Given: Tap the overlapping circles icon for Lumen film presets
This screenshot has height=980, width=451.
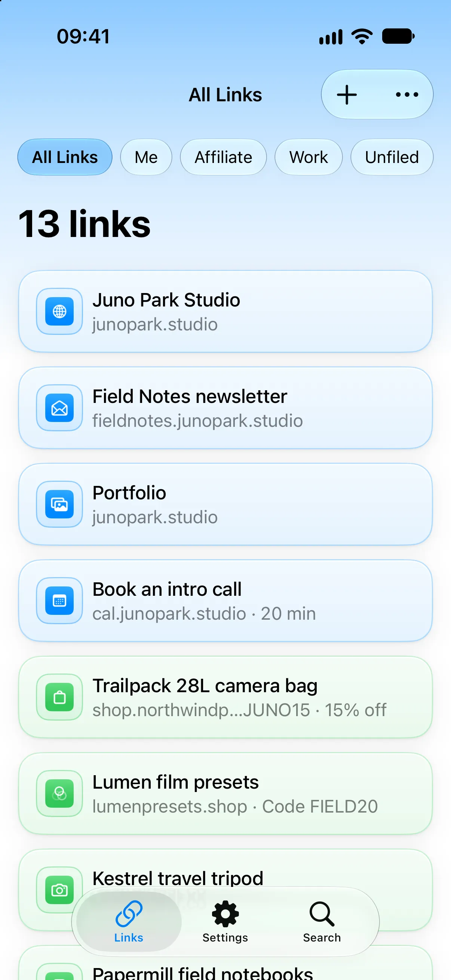Looking at the screenshot, I should pyautogui.click(x=59, y=793).
